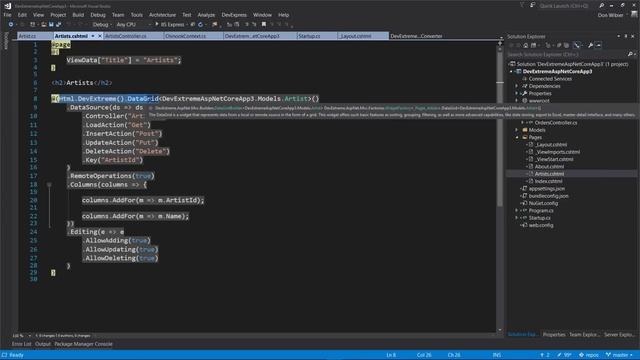Select About.cshtml in Solution Explorer
Viewport: 640px width, 360px height.
point(549,167)
